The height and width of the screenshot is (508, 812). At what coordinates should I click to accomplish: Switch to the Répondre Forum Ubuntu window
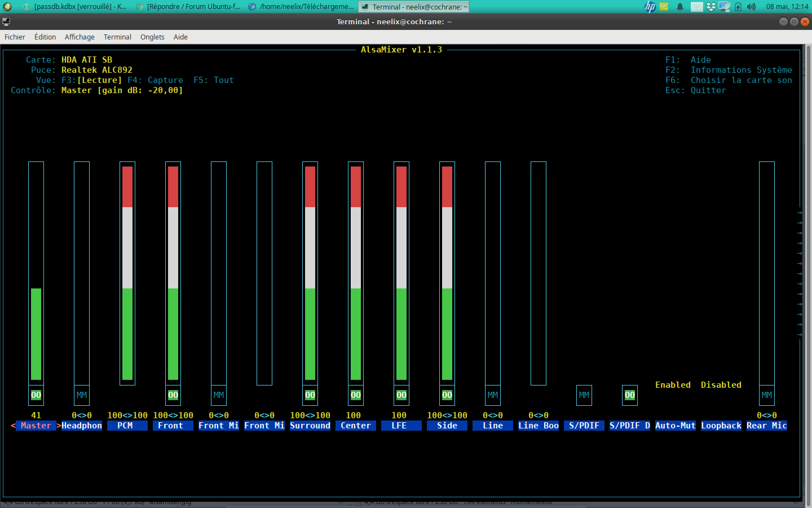pyautogui.click(x=188, y=7)
